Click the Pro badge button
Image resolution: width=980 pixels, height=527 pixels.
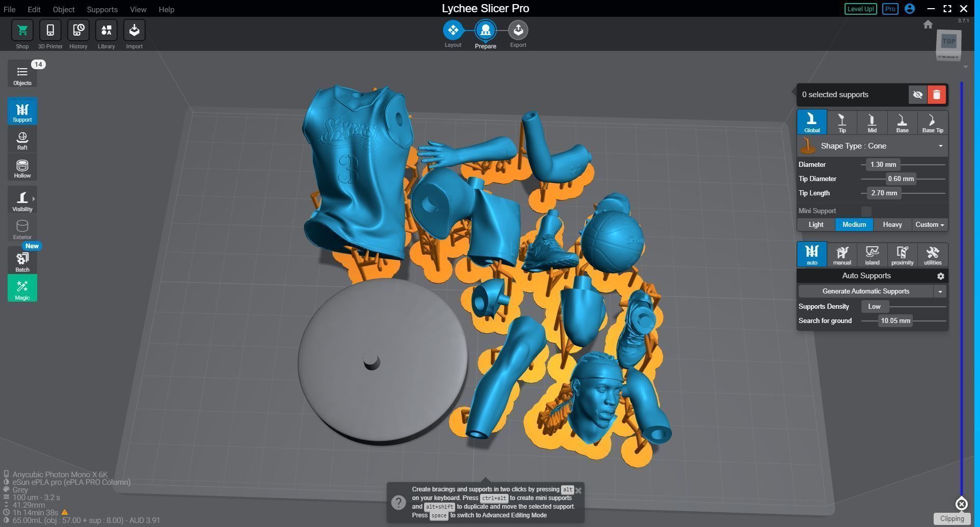point(890,9)
